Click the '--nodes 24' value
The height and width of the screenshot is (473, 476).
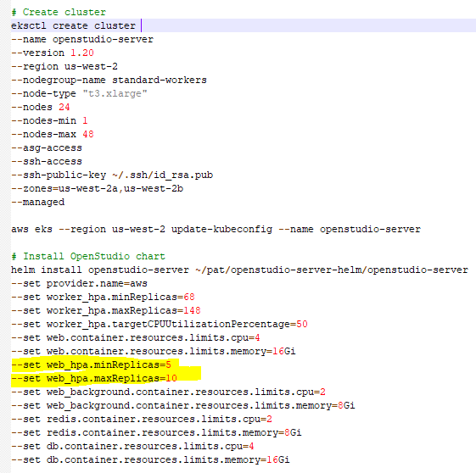[x=64, y=107]
